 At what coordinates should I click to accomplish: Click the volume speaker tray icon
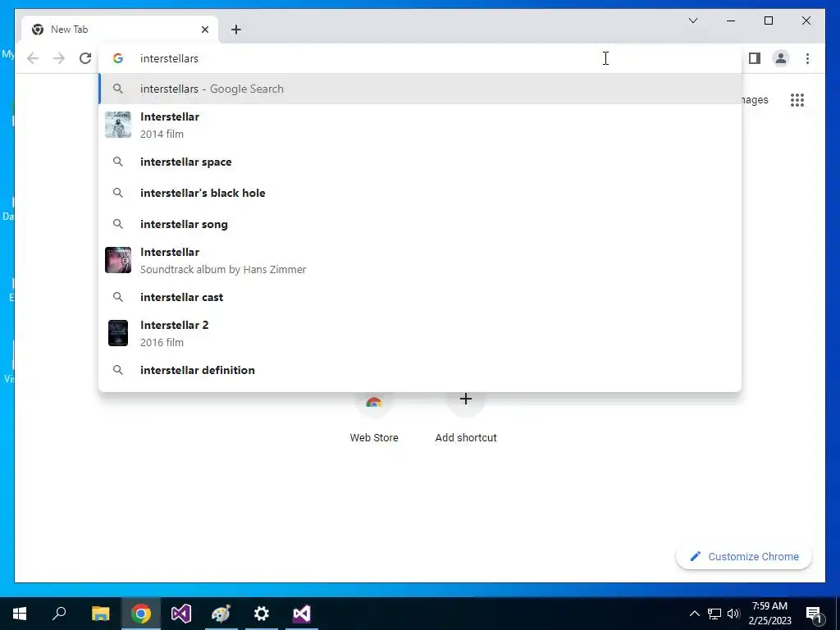733,614
